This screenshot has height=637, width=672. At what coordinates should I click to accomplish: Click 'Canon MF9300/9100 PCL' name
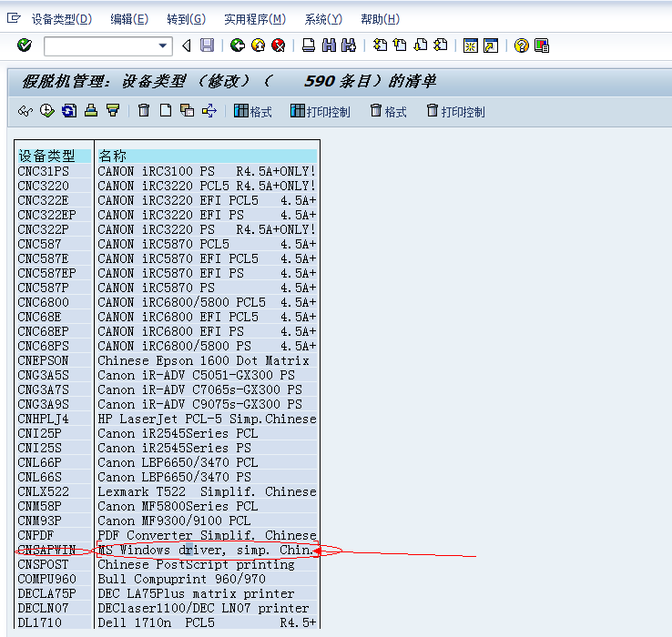[x=174, y=521]
